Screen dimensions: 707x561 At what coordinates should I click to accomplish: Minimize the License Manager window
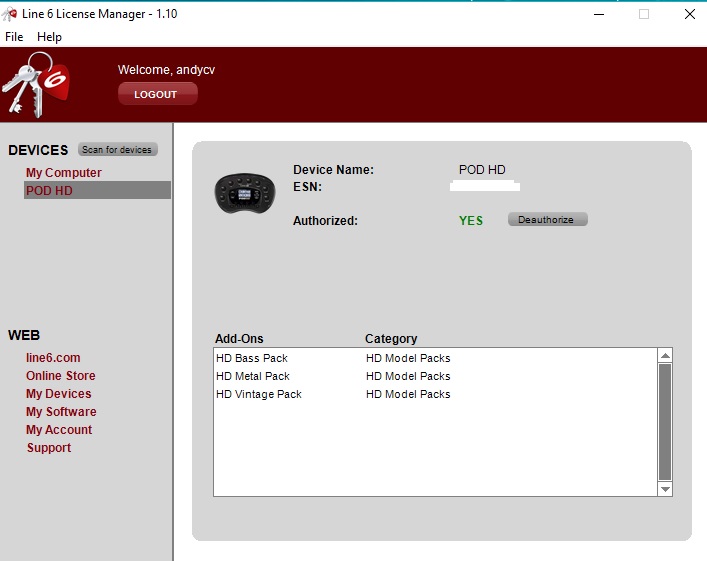point(599,14)
